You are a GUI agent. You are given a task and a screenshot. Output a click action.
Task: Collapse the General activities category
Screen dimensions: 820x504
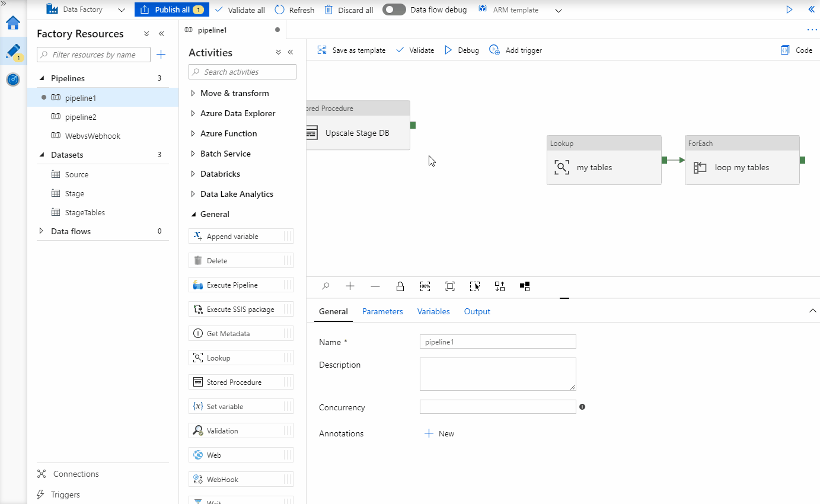point(215,214)
